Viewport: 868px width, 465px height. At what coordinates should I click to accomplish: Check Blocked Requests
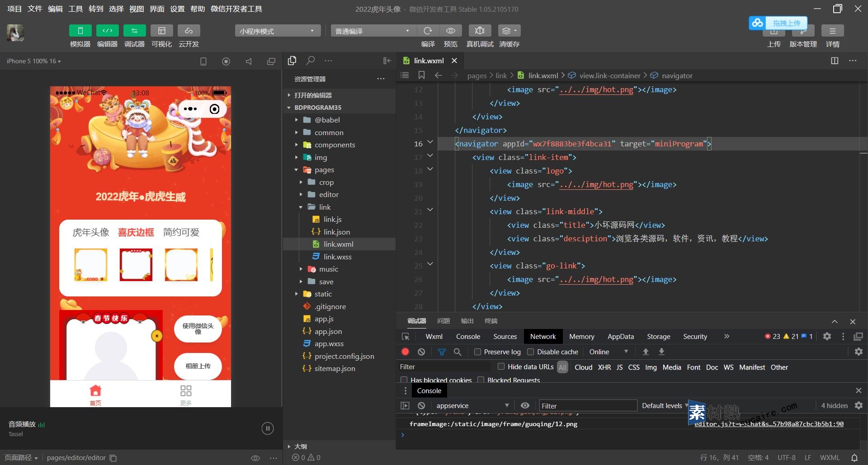point(481,380)
